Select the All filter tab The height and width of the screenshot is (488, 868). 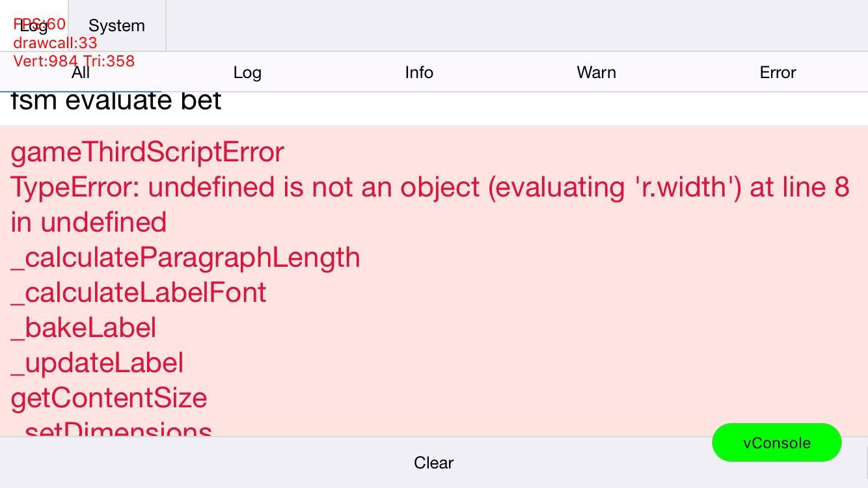[x=80, y=72]
